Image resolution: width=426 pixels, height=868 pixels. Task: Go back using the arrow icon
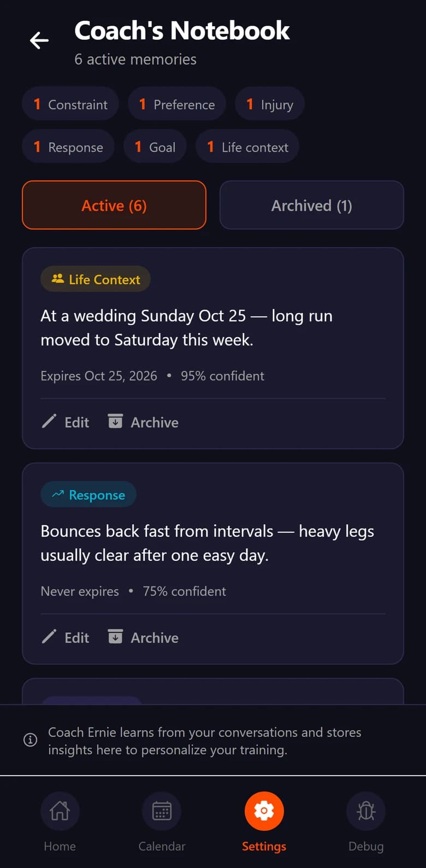point(39,40)
